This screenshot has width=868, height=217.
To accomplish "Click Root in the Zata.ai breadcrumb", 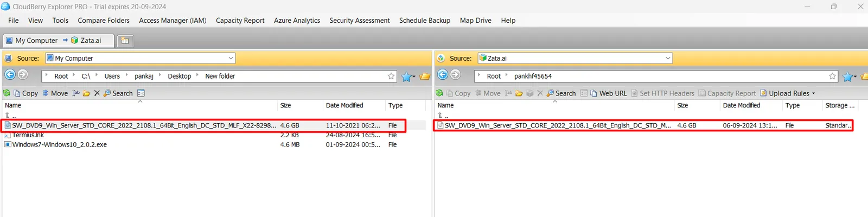I will 494,76.
